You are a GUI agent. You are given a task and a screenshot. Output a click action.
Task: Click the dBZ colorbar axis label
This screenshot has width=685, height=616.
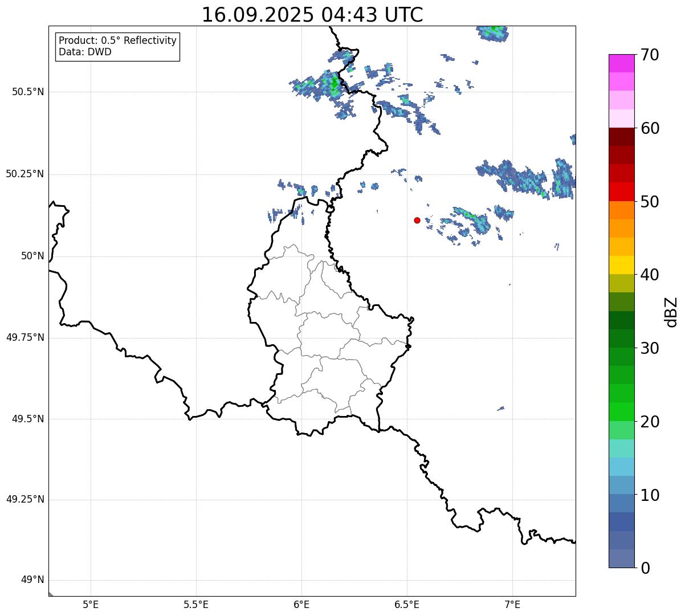click(671, 312)
